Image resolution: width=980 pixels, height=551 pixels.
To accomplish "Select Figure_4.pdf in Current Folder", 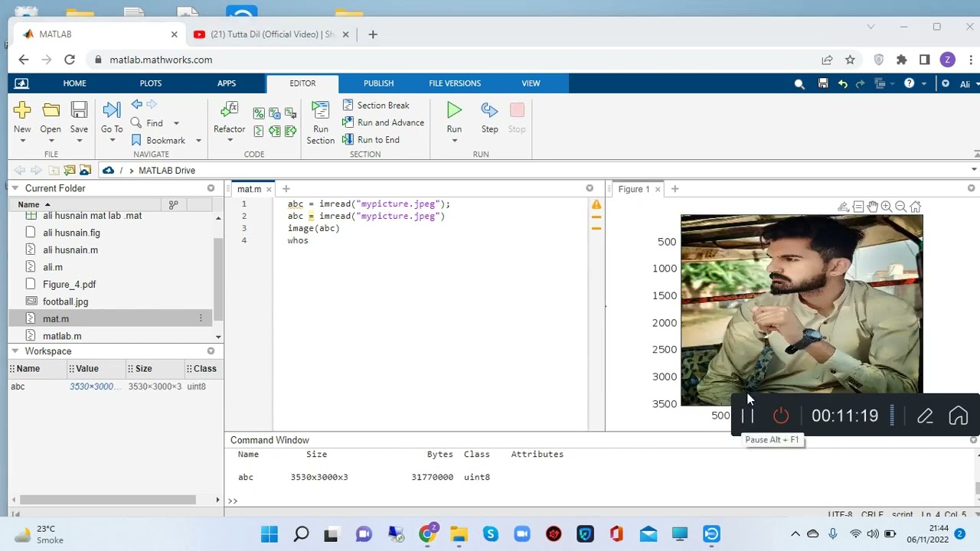I will coord(69,285).
